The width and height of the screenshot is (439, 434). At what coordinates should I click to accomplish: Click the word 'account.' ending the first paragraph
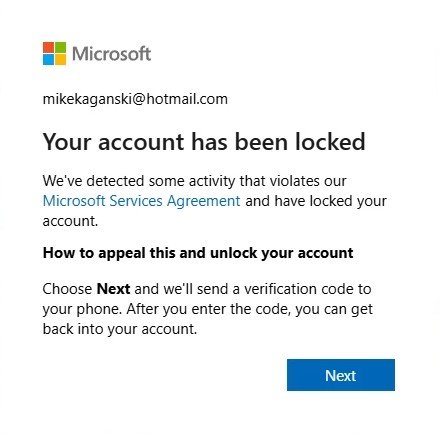click(x=70, y=221)
